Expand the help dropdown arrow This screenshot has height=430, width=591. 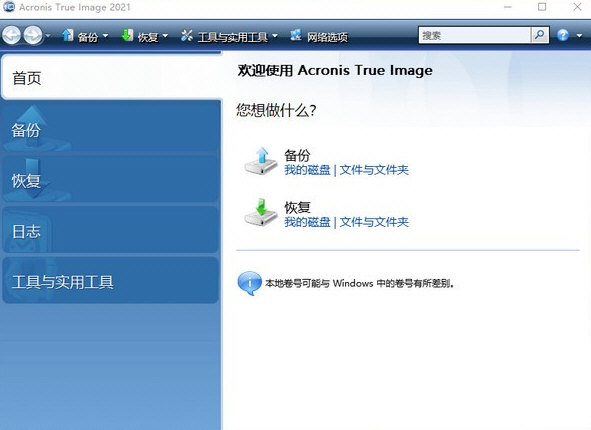coord(579,36)
